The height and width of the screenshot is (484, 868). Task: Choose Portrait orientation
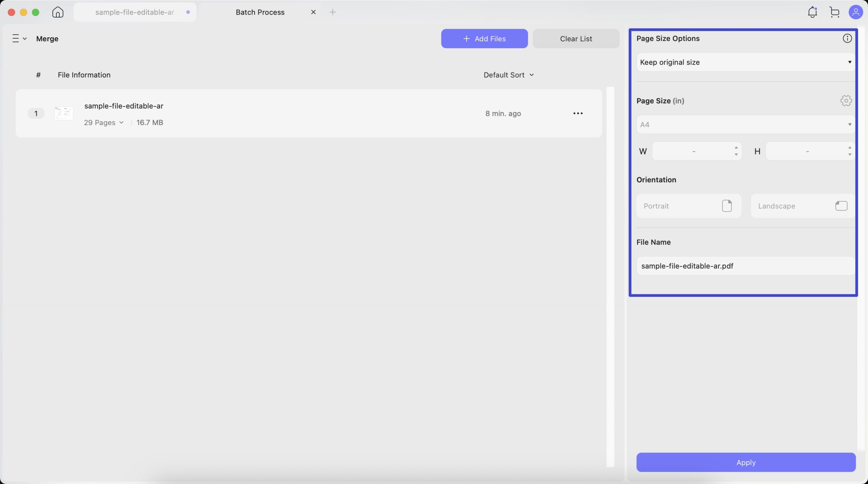click(x=689, y=206)
